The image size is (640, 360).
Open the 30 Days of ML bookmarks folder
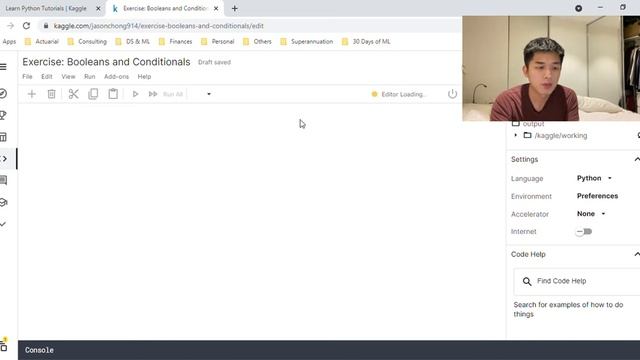(366, 42)
